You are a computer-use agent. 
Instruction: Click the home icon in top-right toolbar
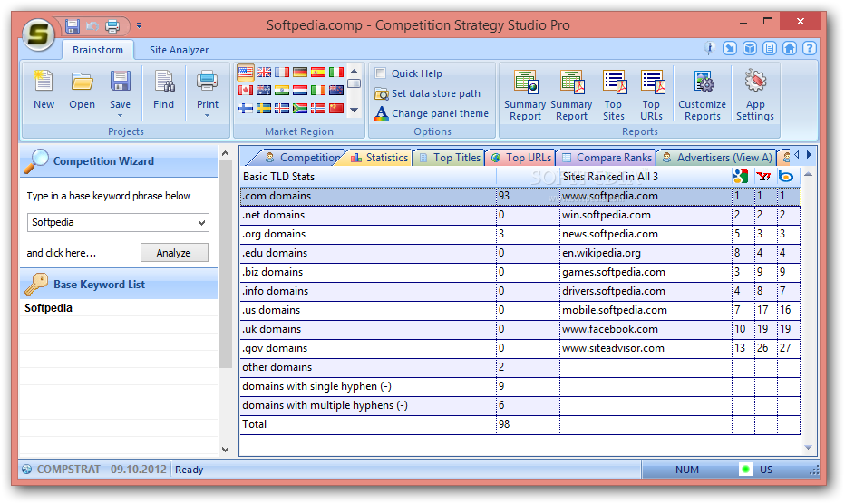coord(790,49)
